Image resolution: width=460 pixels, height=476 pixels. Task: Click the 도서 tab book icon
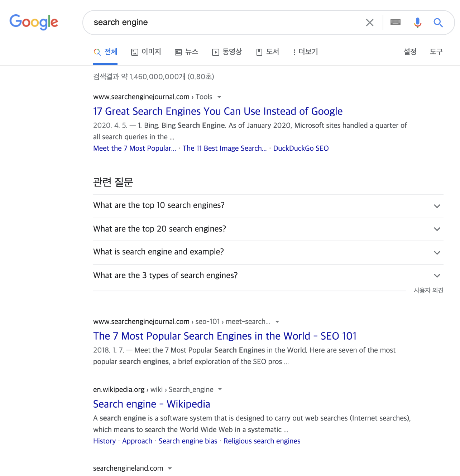259,52
